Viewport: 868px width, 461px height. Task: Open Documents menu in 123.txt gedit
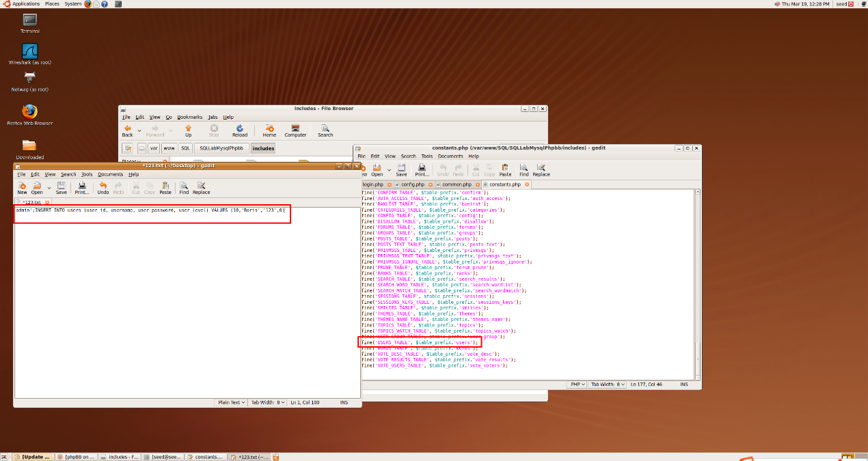click(110, 174)
